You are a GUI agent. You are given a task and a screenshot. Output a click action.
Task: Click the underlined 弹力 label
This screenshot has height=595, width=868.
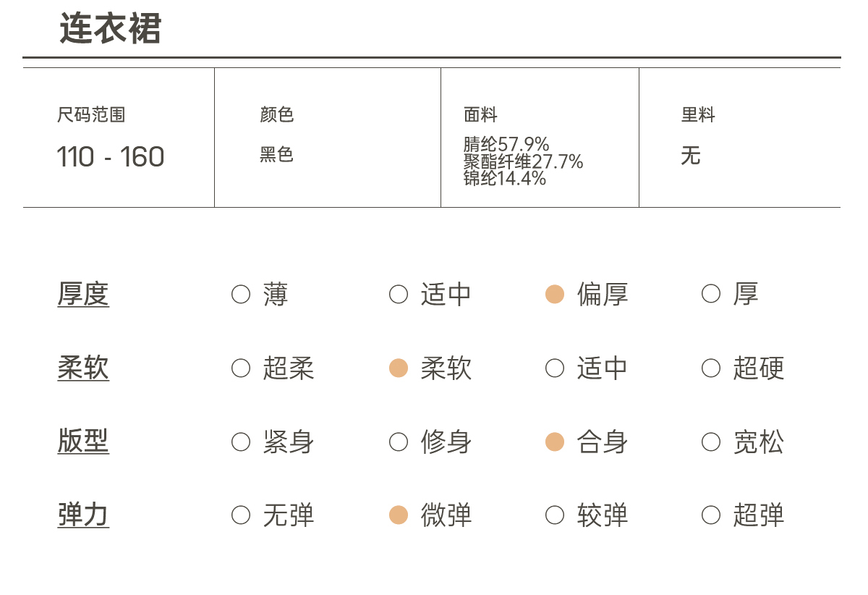tap(83, 515)
